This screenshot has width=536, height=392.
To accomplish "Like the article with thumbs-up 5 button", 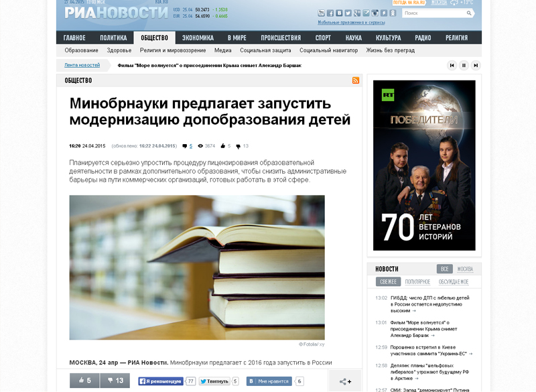I will (x=84, y=381).
